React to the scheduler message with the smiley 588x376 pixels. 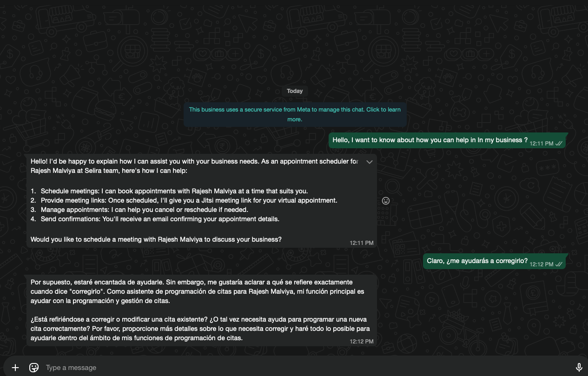click(385, 201)
